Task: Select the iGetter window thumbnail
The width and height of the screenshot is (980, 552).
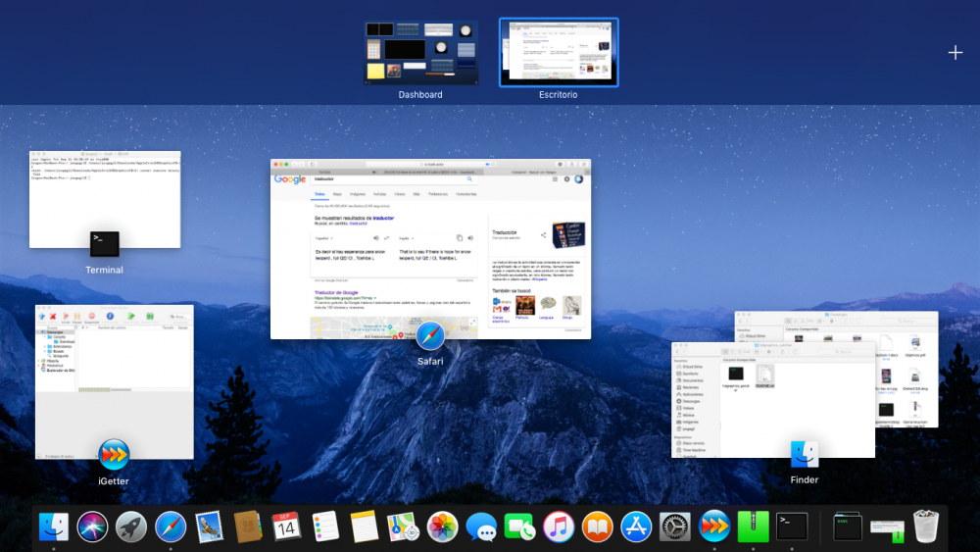Action: 115,382
